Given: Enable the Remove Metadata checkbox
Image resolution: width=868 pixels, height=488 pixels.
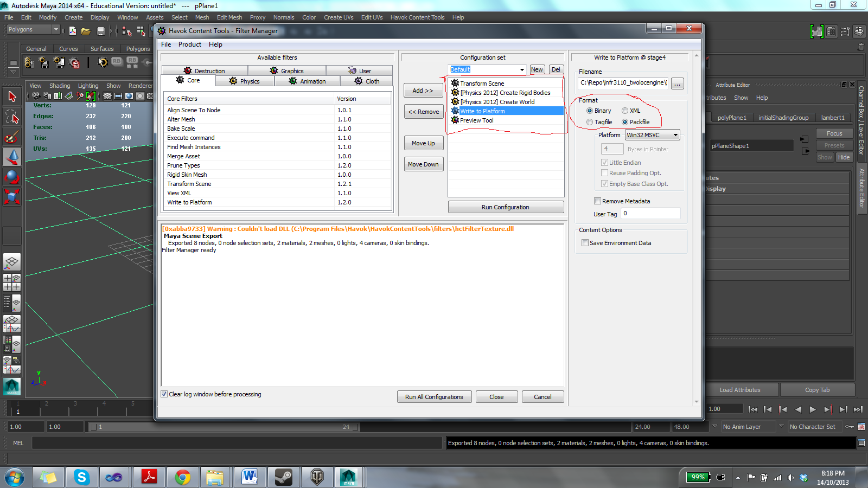Looking at the screenshot, I should pyautogui.click(x=597, y=201).
